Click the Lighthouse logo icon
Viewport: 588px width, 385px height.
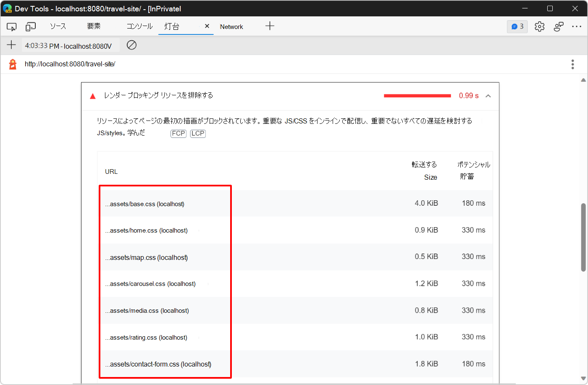coord(12,64)
